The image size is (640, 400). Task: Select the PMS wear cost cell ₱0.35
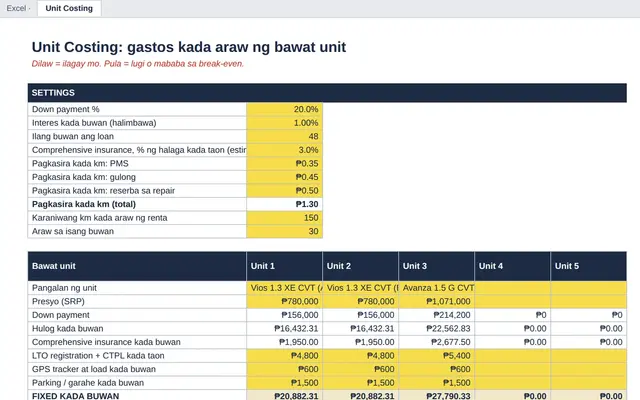pyautogui.click(x=284, y=163)
